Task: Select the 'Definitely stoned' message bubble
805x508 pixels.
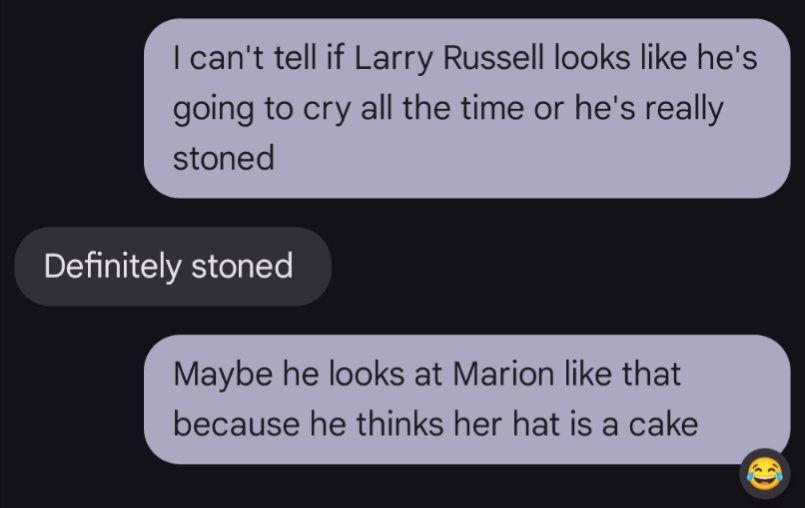Action: pos(172,266)
